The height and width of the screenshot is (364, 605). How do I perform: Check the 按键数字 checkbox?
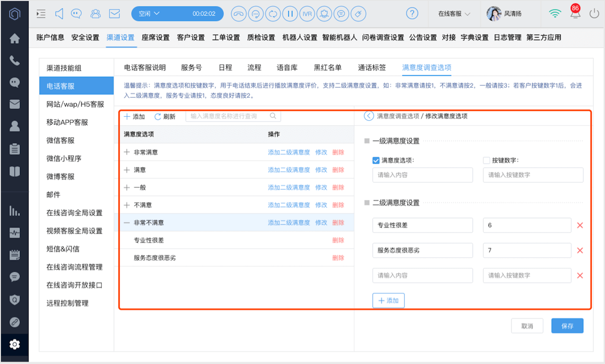486,160
